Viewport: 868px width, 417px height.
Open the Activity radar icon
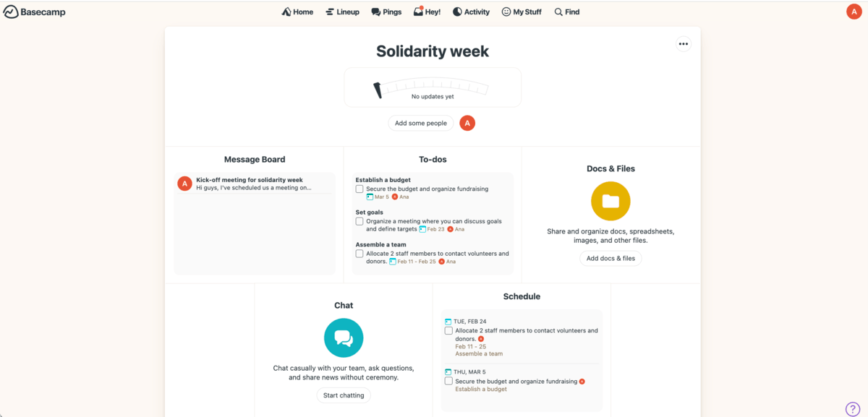(456, 12)
